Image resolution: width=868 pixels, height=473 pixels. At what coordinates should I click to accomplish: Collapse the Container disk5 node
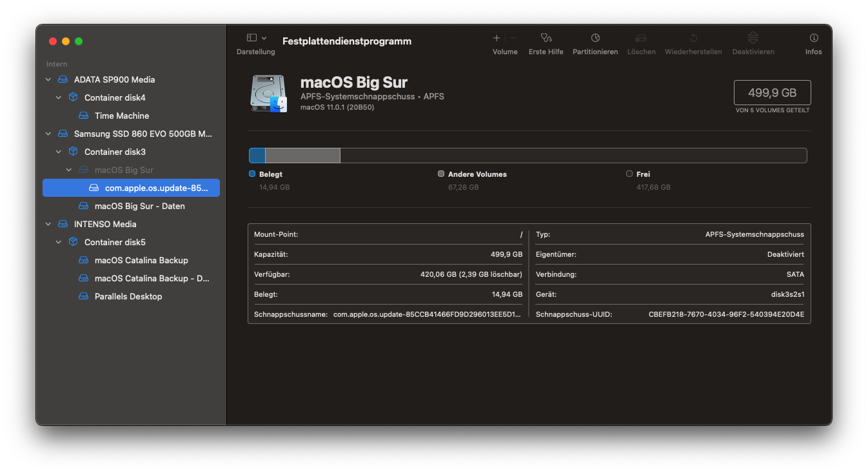pos(59,243)
